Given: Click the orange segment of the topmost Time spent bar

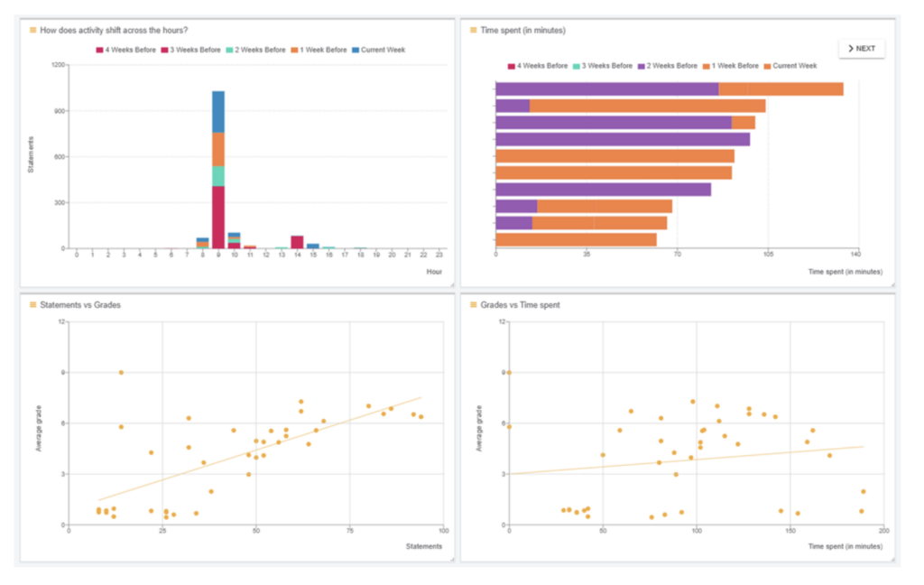Looking at the screenshot, I should tap(781, 88).
